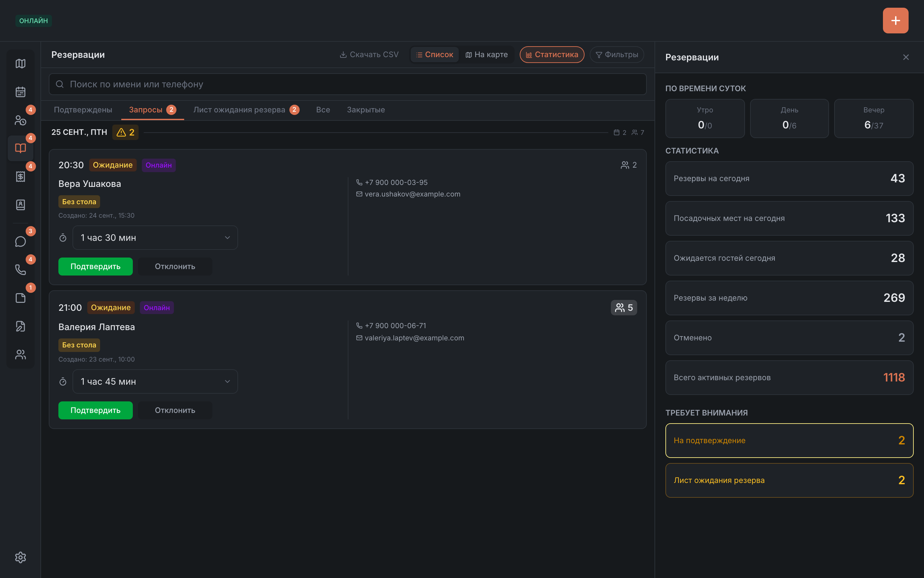The image size is (924, 578).
Task: Open settings gear in sidebar
Action: (20, 557)
